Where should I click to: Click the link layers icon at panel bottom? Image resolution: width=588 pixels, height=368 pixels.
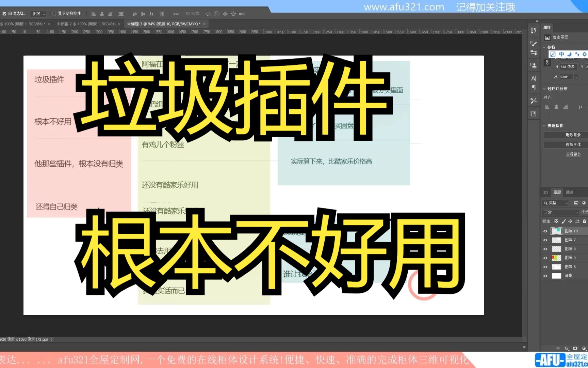pos(558,348)
